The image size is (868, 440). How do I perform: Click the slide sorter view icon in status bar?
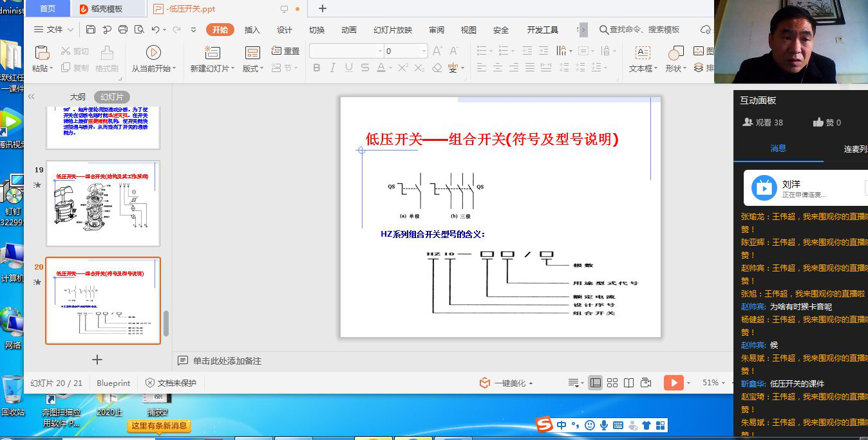coord(612,383)
